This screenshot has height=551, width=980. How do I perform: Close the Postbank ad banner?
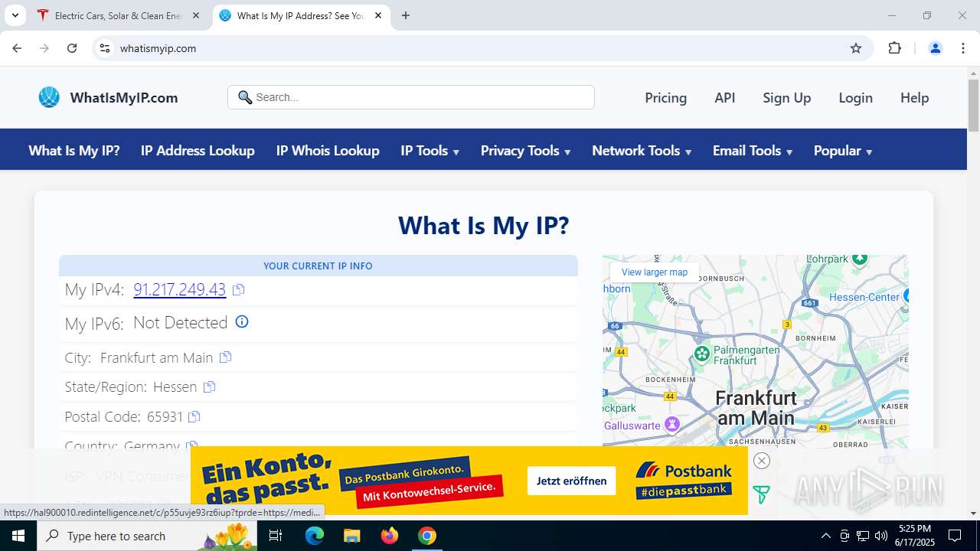coord(761,461)
